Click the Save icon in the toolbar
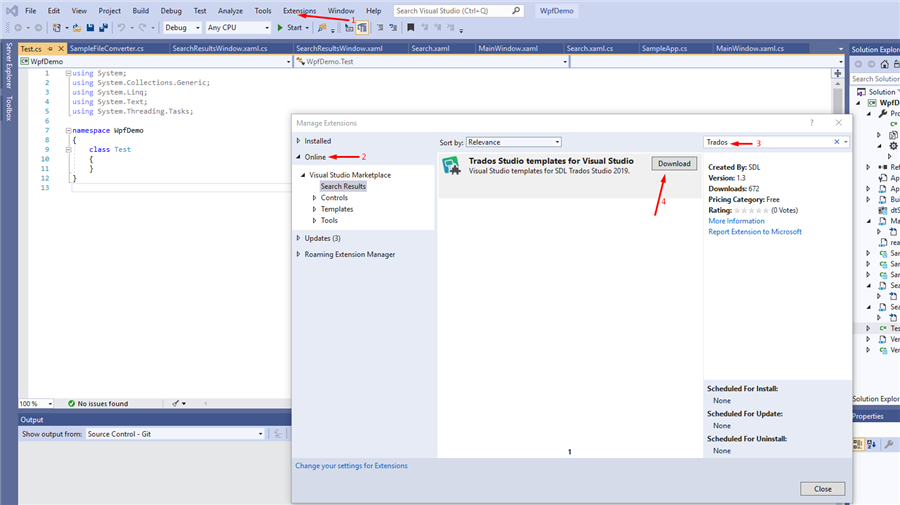 pyautogui.click(x=90, y=28)
